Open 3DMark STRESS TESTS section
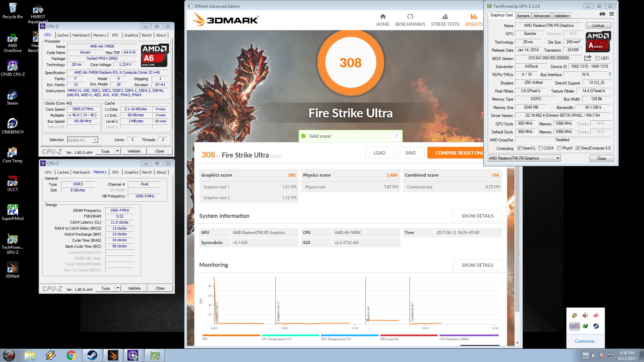Screen dimensions: 644x362 pyautogui.click(x=445, y=20)
